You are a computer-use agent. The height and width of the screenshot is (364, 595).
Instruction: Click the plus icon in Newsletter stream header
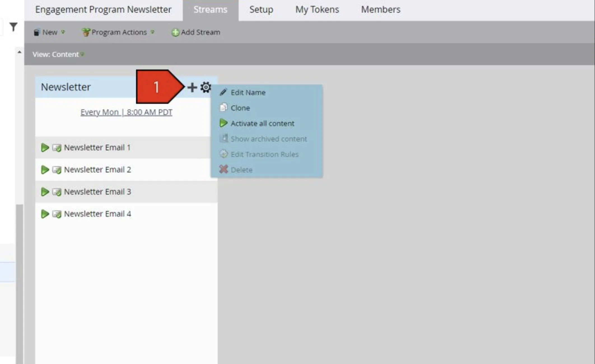pos(192,87)
